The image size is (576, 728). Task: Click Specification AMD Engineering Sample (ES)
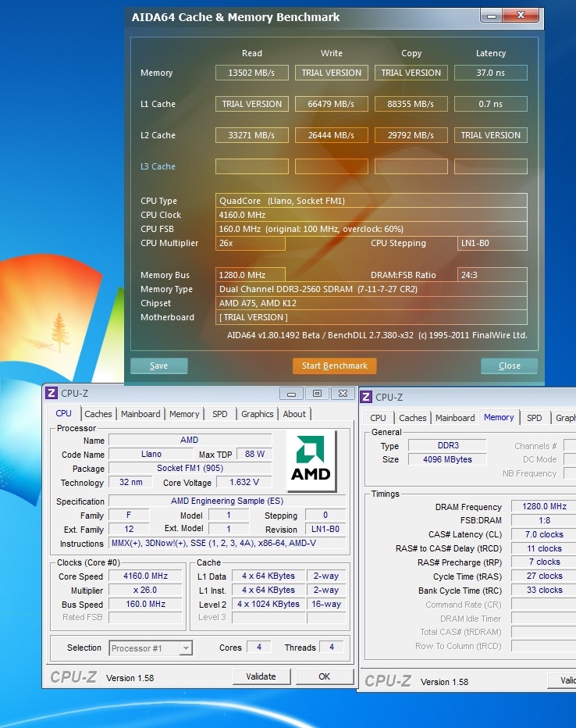click(227, 501)
